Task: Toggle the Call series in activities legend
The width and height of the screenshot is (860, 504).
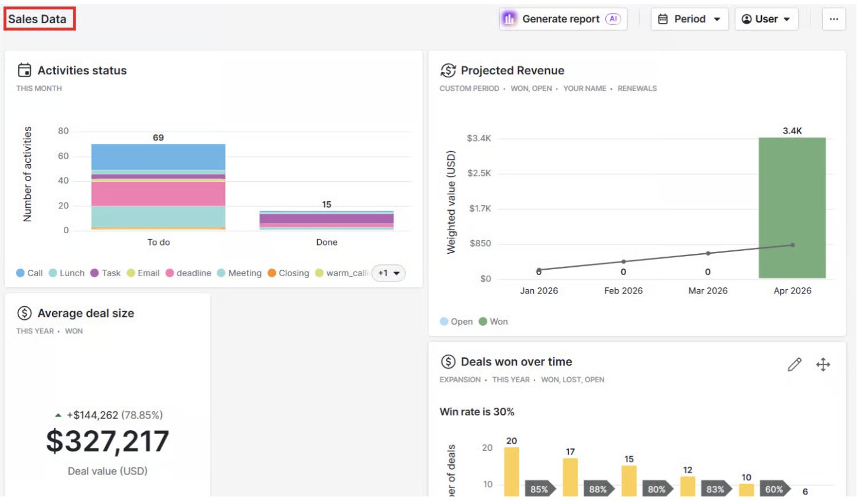Action: pos(30,273)
